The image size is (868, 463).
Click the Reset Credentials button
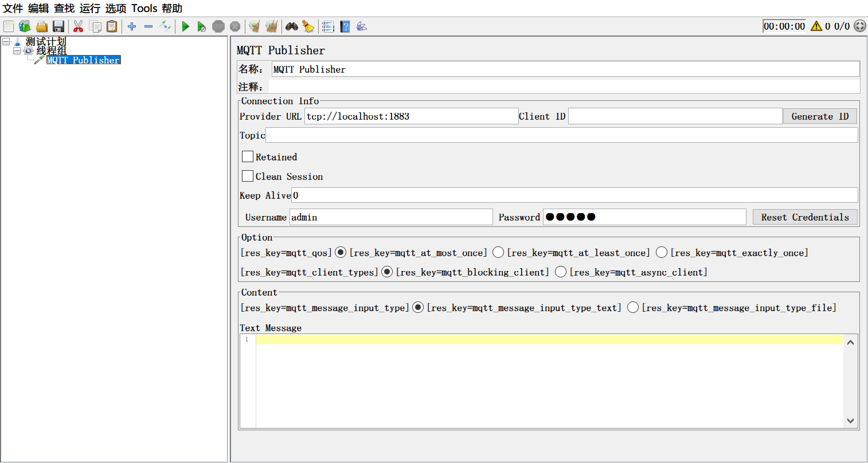click(804, 217)
